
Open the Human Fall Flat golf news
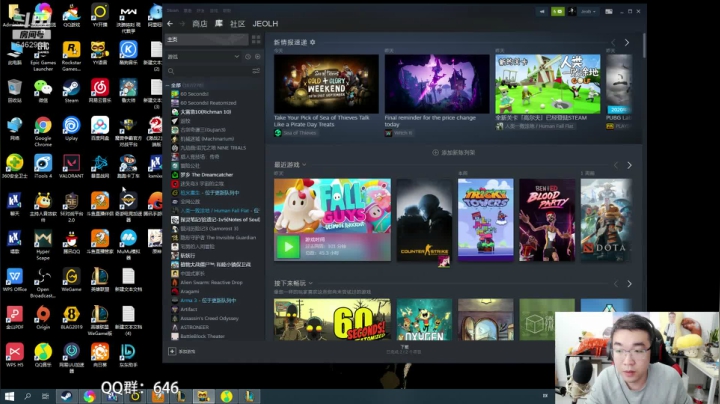(x=547, y=84)
